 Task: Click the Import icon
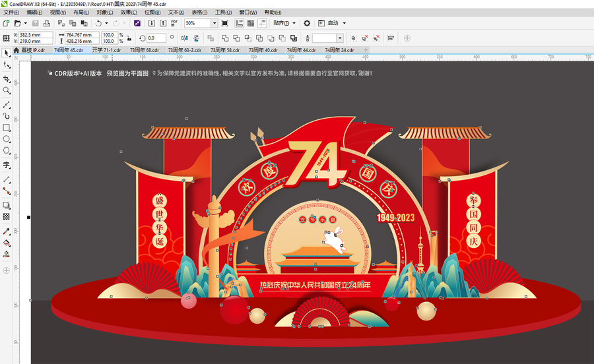[152, 23]
